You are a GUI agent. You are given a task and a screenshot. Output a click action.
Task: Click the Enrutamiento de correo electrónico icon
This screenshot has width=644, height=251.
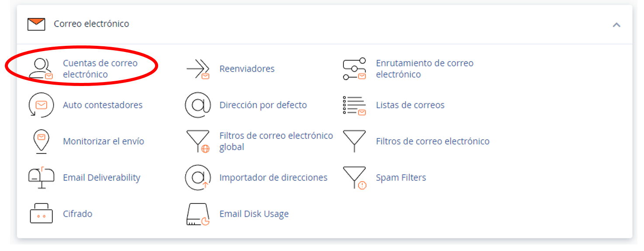click(354, 69)
